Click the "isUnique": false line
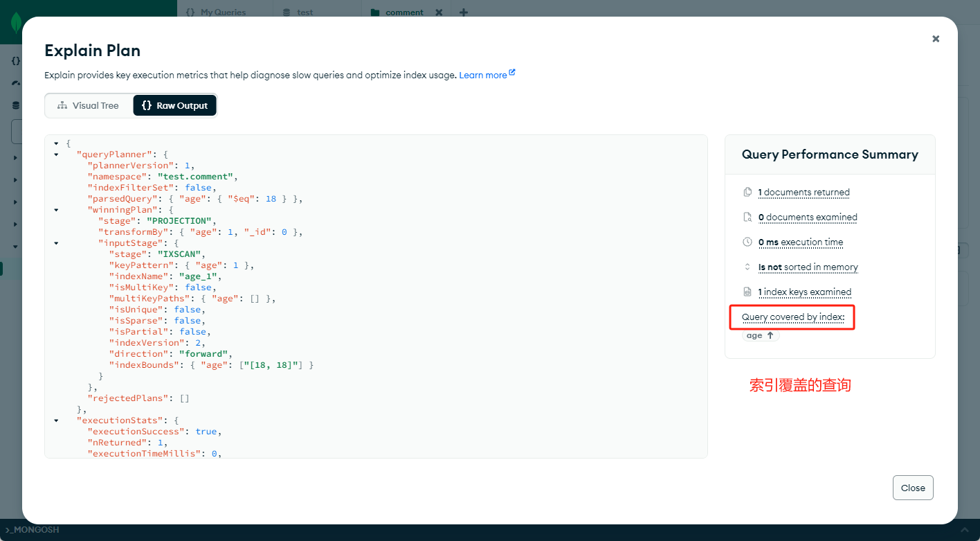 (x=157, y=310)
